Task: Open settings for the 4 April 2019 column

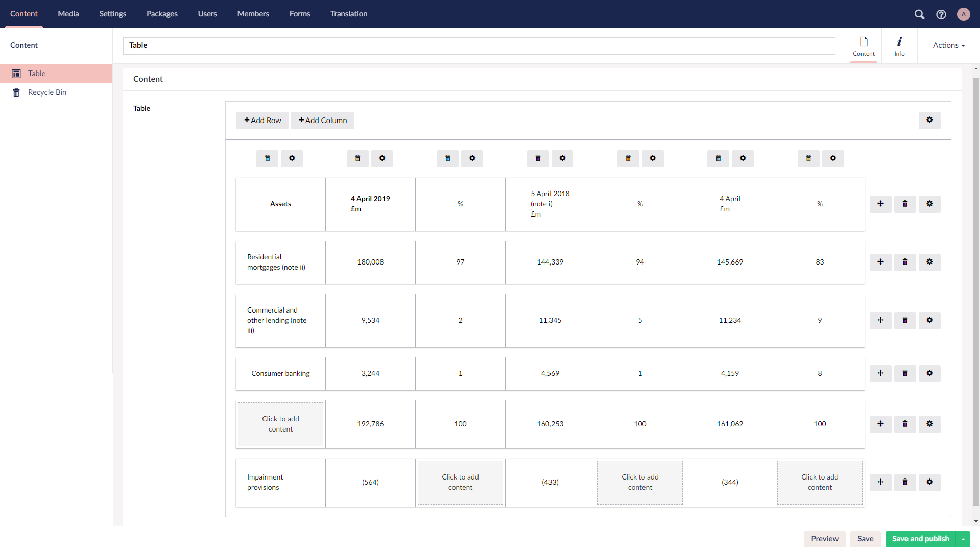Action: (x=382, y=158)
